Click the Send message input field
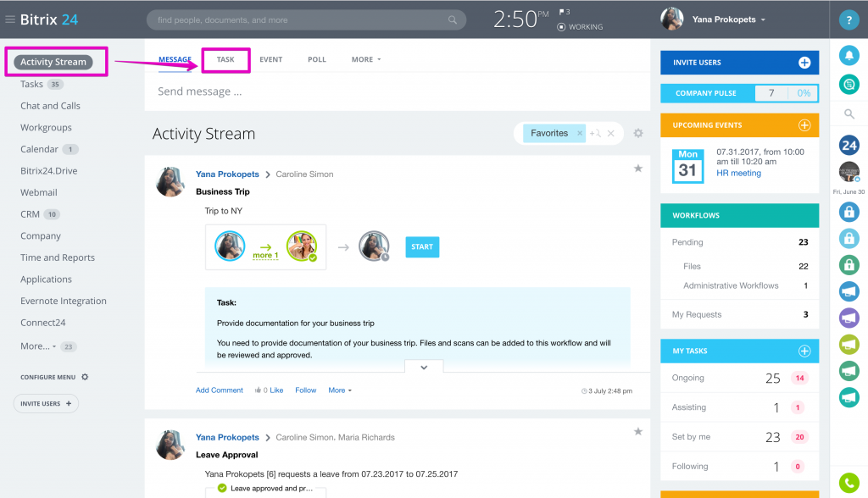This screenshot has width=868, height=498. coord(398,91)
